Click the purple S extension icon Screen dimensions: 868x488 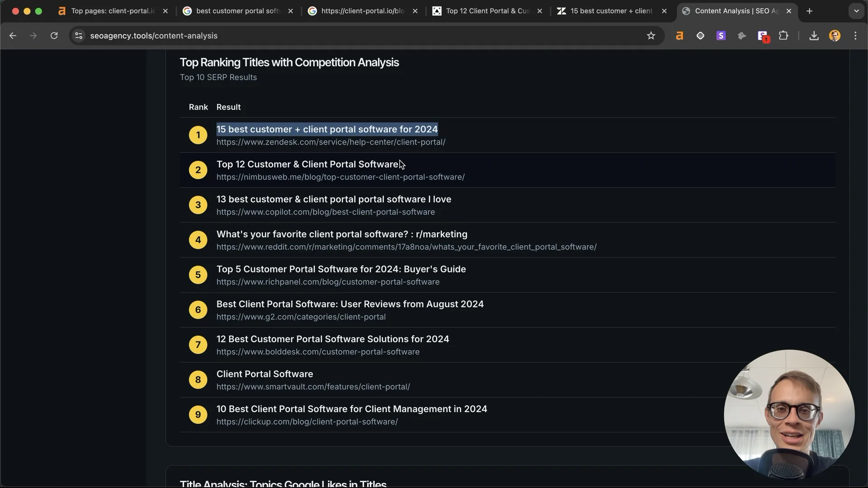[721, 36]
